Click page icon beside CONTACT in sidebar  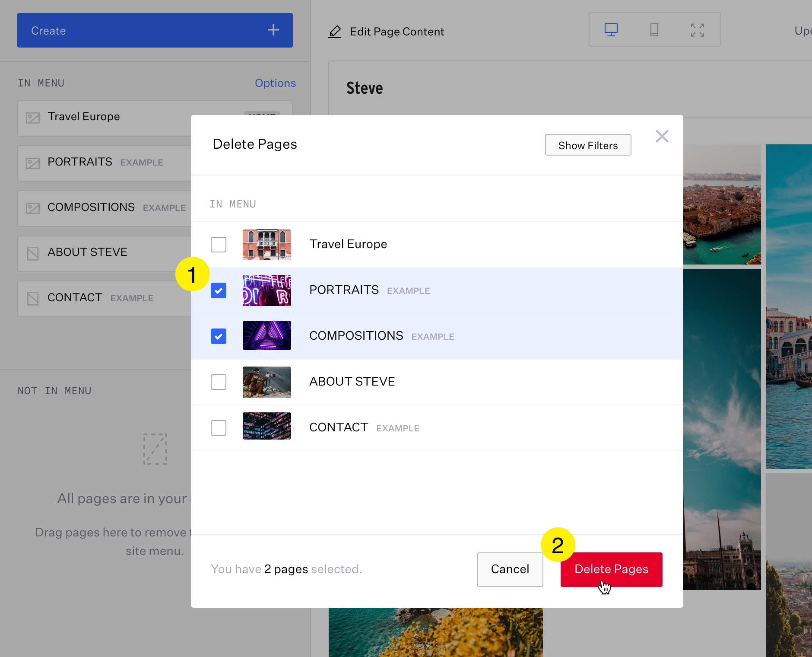pos(33,298)
